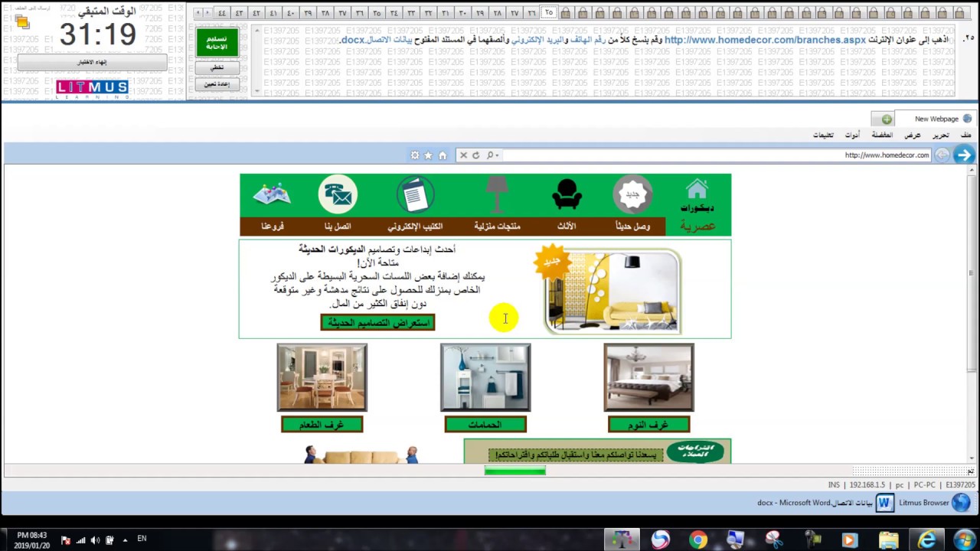Open the منتجات منزلية lamp icon

(x=497, y=195)
